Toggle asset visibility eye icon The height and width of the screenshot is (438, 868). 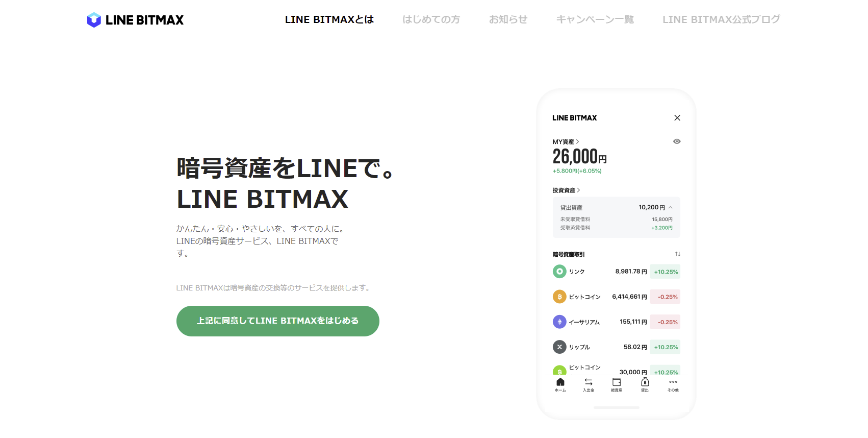click(x=677, y=141)
